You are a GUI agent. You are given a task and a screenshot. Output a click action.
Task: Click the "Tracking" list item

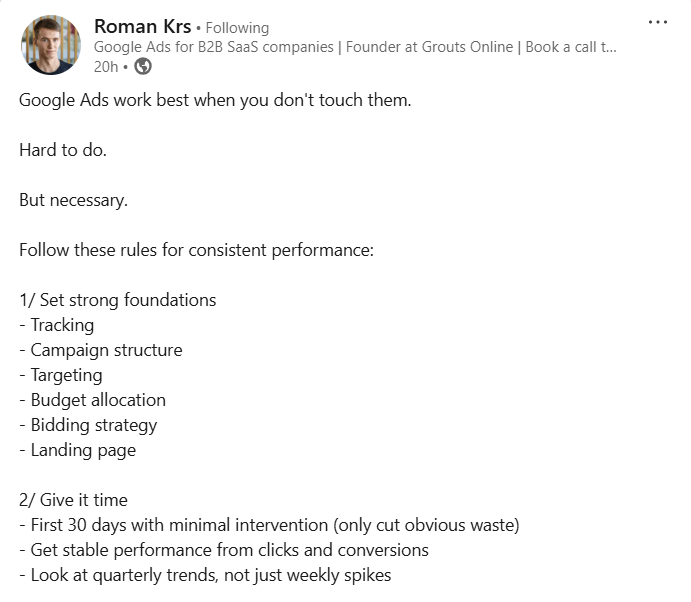(x=62, y=325)
